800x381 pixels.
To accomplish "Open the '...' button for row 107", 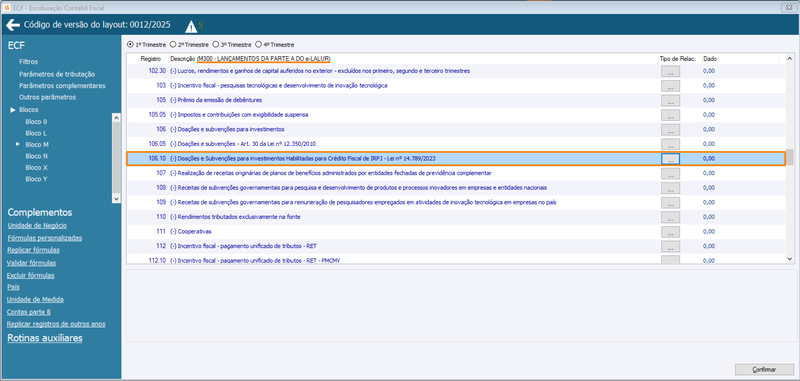I will (x=670, y=173).
